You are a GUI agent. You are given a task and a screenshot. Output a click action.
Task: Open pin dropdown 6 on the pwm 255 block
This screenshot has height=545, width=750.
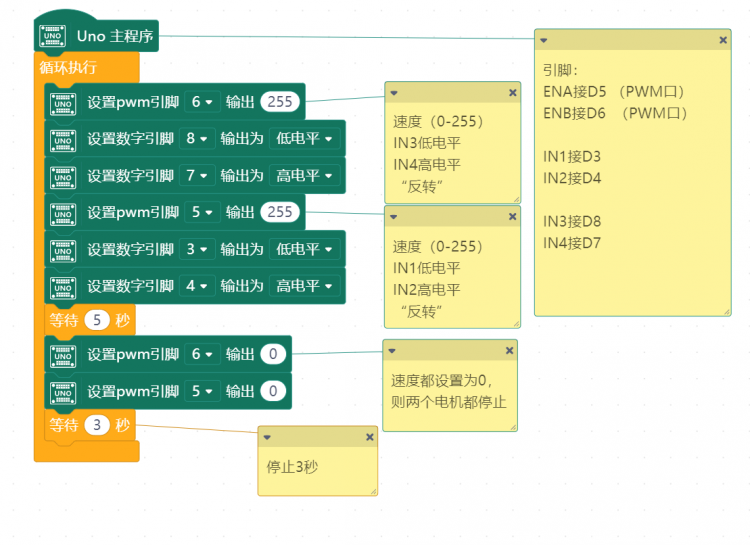click(202, 101)
